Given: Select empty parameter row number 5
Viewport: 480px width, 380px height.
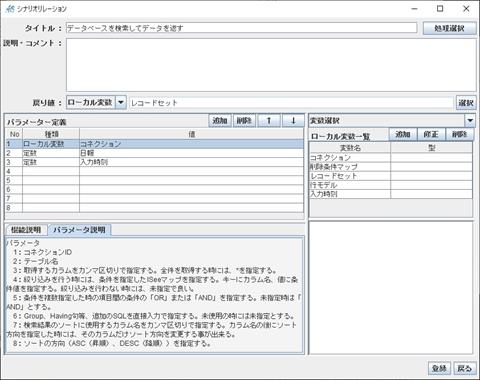Looking at the screenshot, I should tap(154, 180).
